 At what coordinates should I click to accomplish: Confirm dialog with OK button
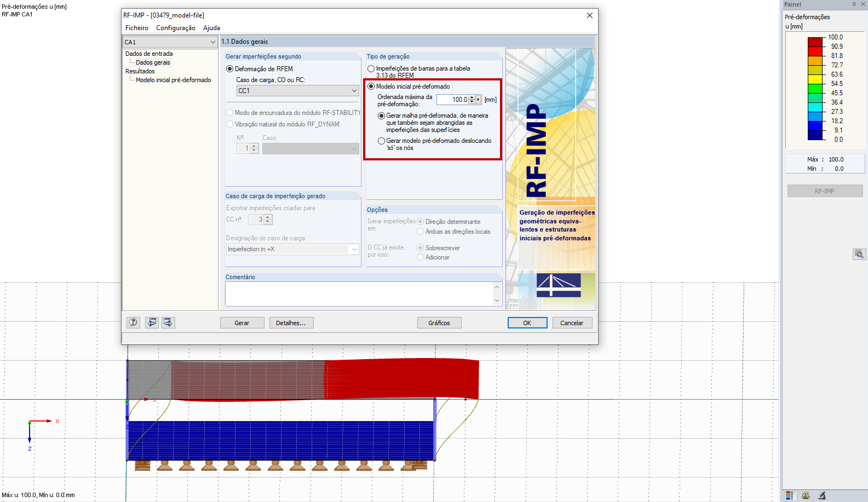click(527, 323)
